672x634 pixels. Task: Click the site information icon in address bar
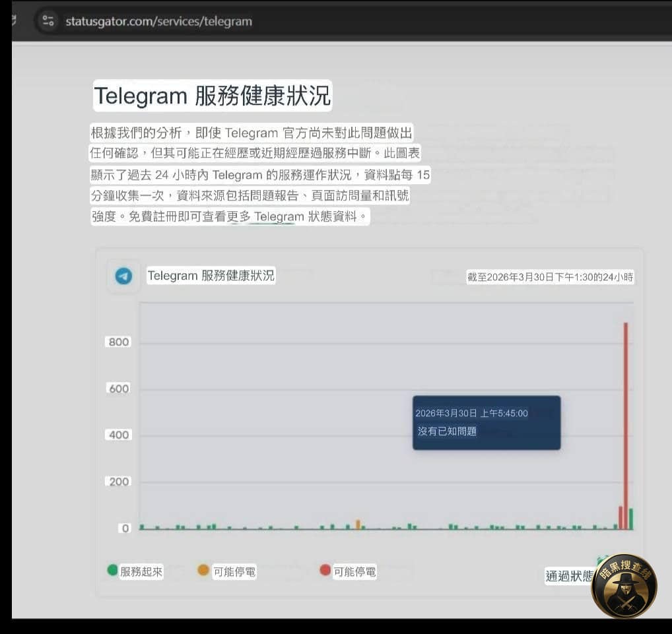click(48, 21)
